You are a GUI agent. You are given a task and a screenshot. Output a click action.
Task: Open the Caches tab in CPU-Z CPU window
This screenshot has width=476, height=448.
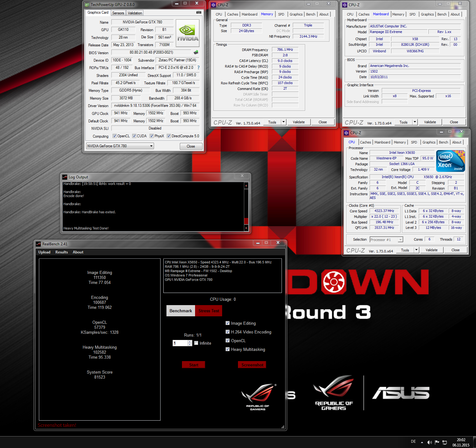(366, 142)
